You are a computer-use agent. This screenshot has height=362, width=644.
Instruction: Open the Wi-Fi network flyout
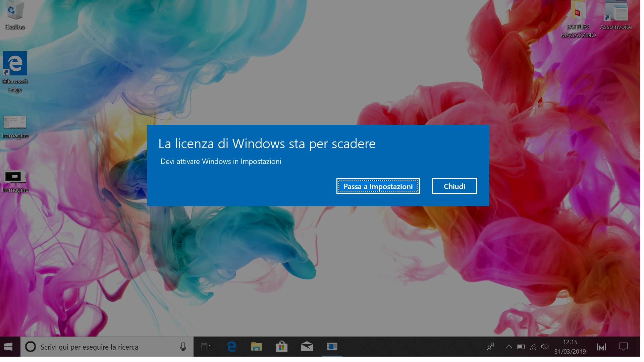coord(533,347)
